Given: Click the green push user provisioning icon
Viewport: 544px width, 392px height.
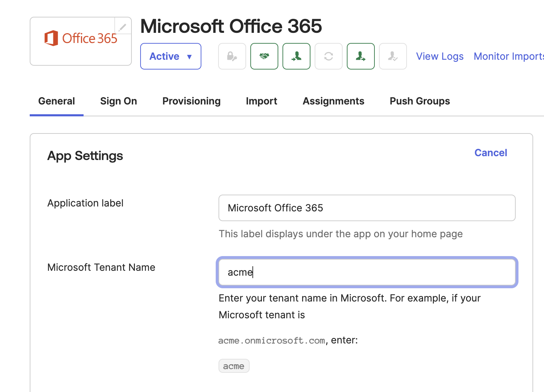Looking at the screenshot, I should tap(361, 56).
